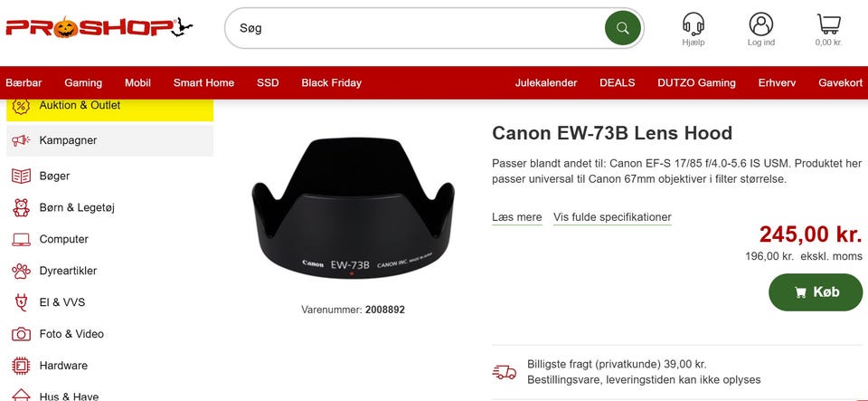Image resolution: width=868 pixels, height=401 pixels.
Task: Click the green Køb buy button
Action: pyautogui.click(x=816, y=291)
